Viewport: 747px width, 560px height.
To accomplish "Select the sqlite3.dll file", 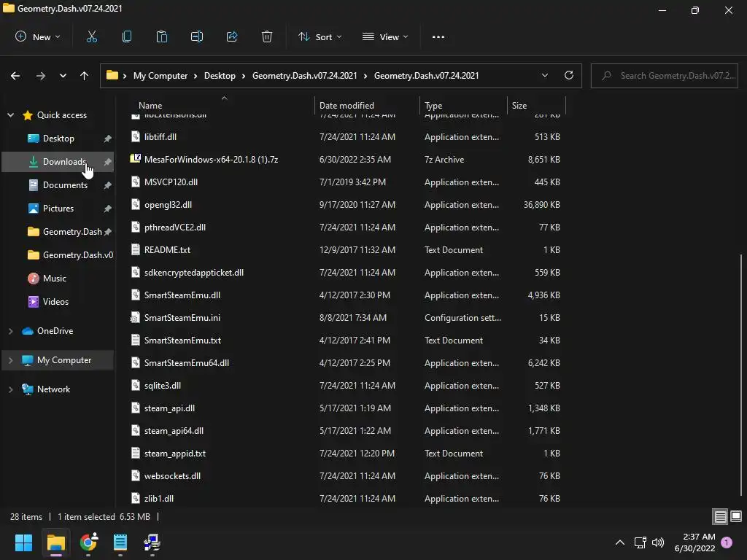I will (347, 386).
